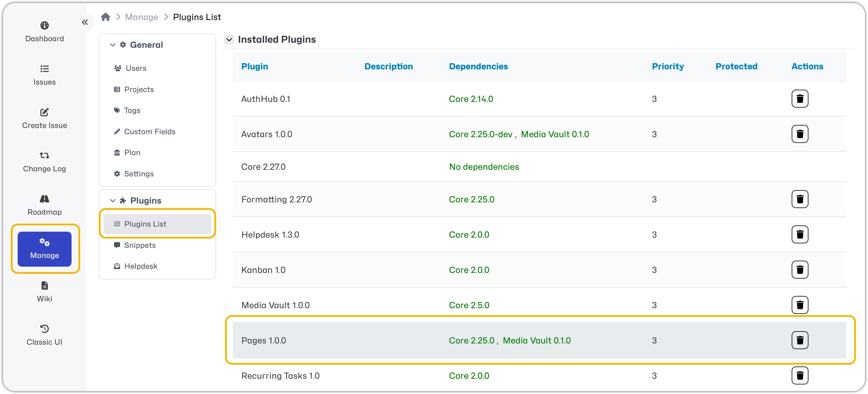
Task: Click Media Vault 0.1.0 dependency of Avatars
Action: pos(555,134)
